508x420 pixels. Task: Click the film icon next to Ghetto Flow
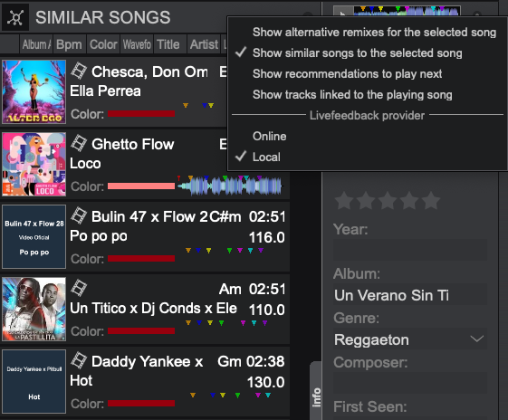(79, 143)
